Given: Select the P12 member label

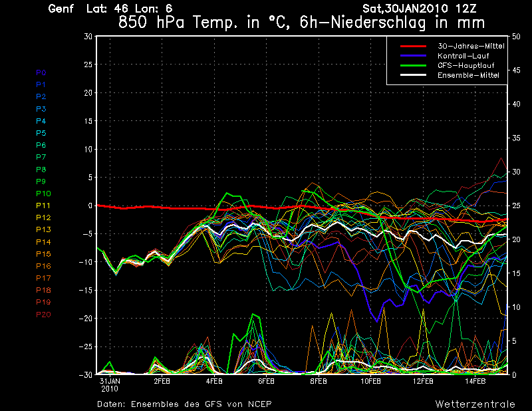Looking at the screenshot, I should click(43, 217).
